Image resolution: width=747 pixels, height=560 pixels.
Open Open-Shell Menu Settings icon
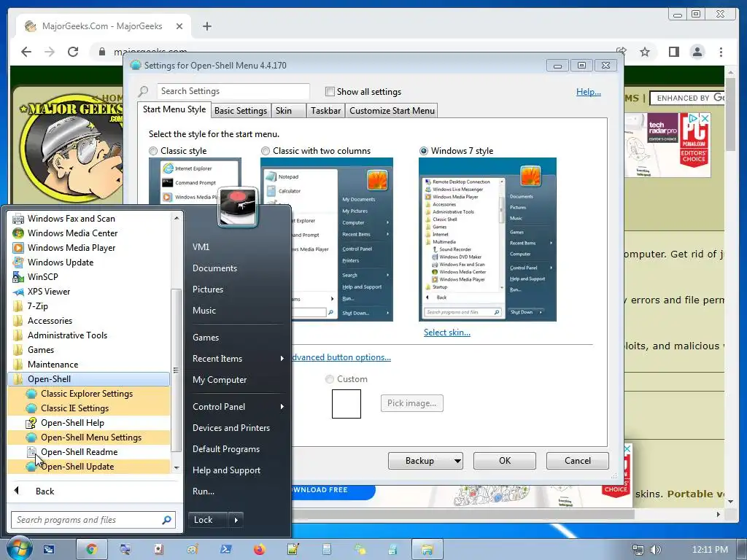coord(31,437)
